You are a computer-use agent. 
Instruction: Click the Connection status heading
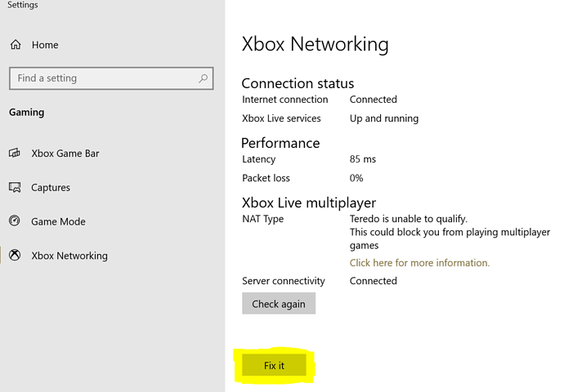tap(298, 83)
